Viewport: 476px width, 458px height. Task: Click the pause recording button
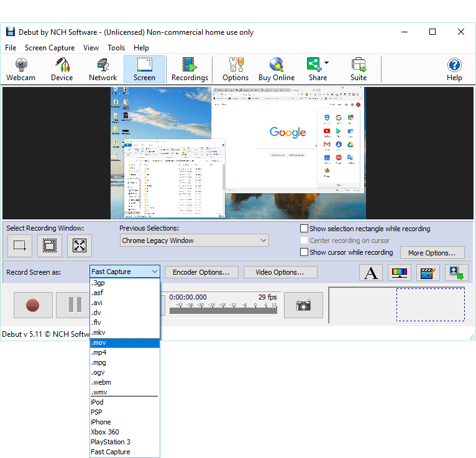pos(73,305)
